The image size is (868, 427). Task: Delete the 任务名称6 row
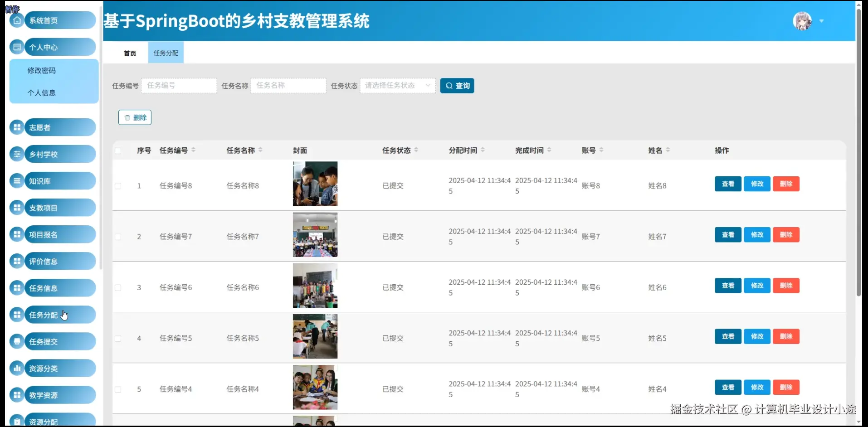tap(786, 286)
